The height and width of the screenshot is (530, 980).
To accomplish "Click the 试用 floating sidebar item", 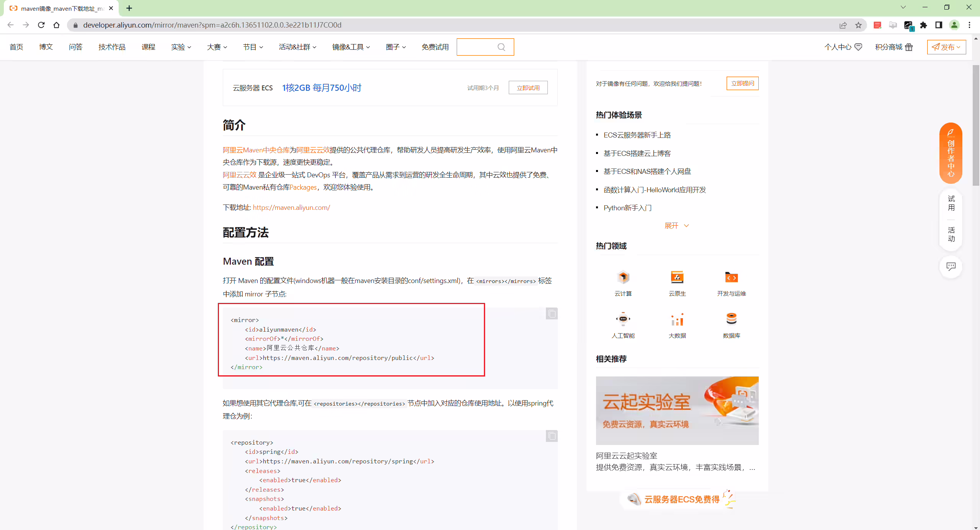I will tap(951, 203).
